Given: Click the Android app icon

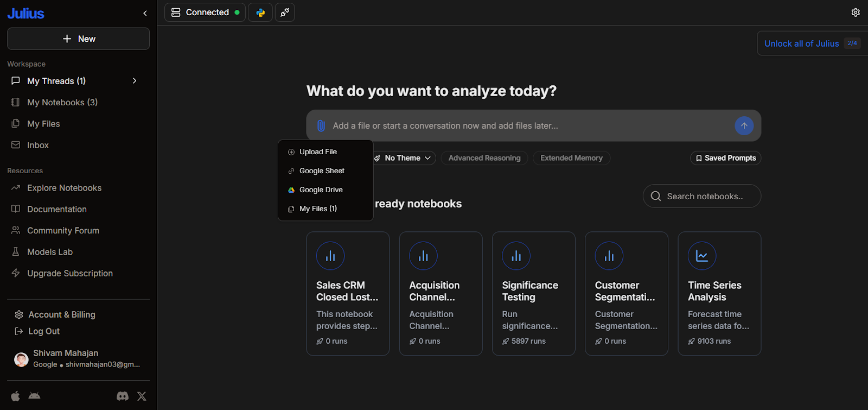Looking at the screenshot, I should [34, 396].
